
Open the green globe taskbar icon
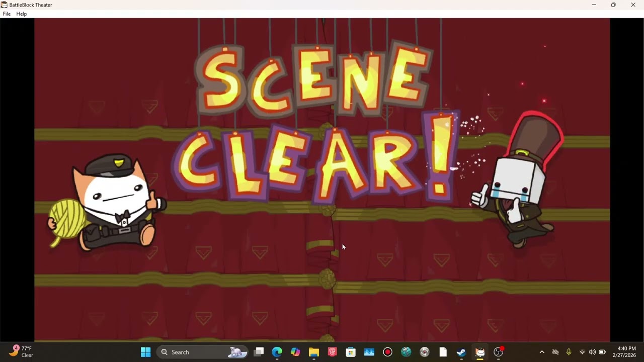click(x=406, y=352)
